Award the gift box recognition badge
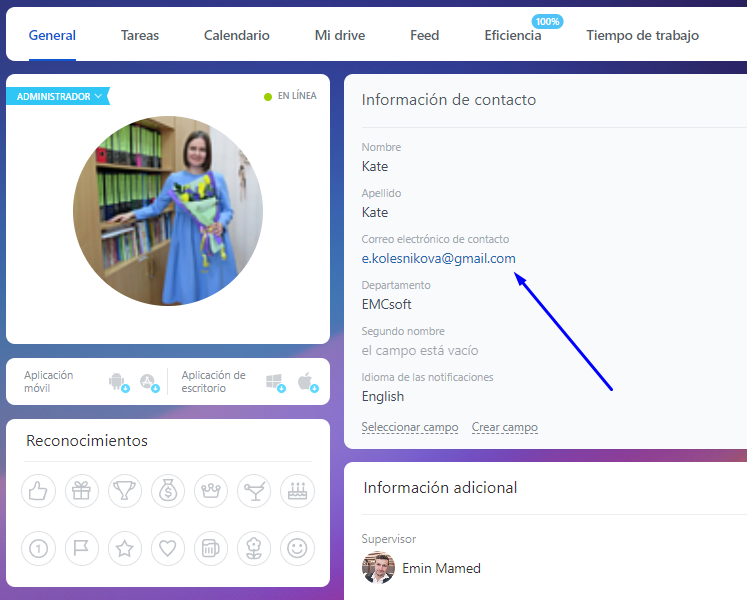 pos(82,491)
